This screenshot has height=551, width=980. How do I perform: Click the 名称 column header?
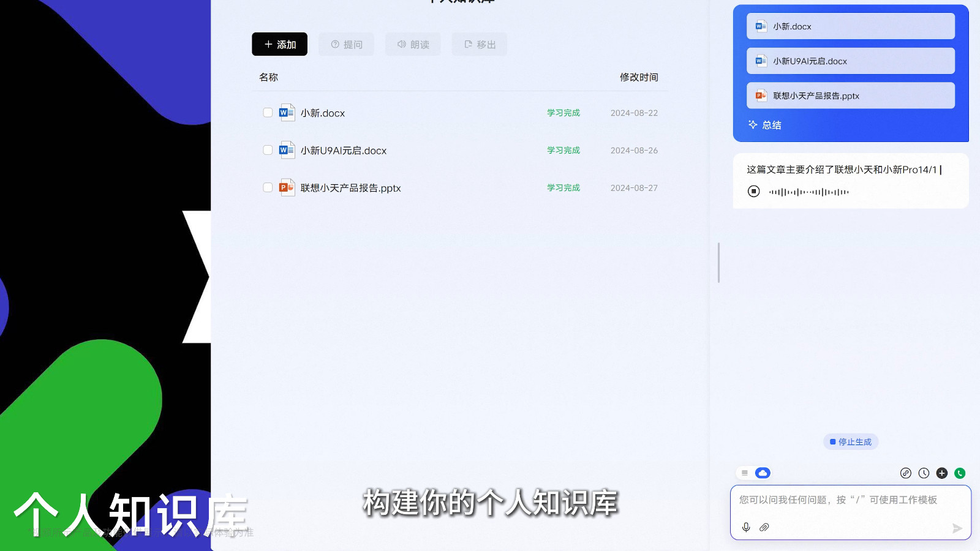268,77
